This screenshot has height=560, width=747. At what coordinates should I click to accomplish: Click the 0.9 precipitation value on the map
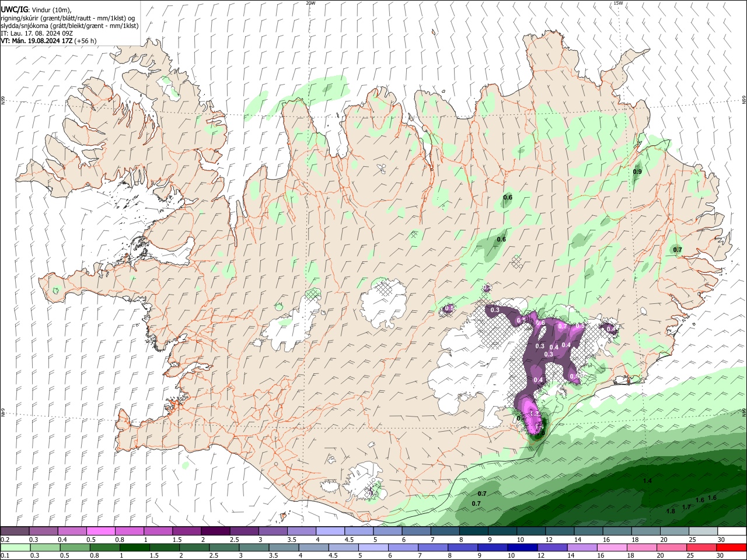coord(637,171)
